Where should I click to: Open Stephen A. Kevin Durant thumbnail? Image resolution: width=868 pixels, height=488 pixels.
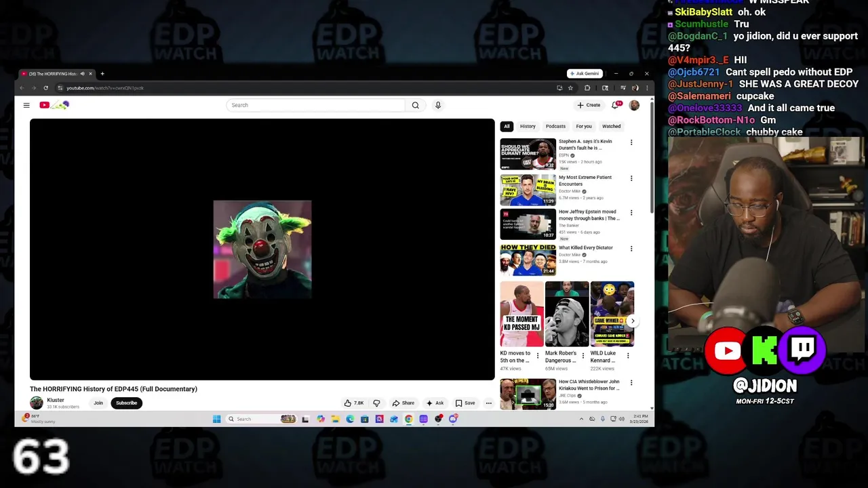(528, 154)
